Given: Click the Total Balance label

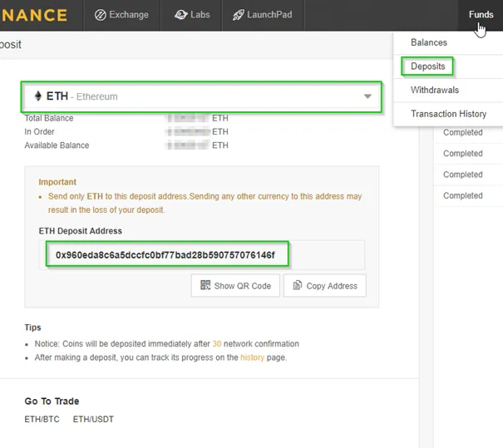Looking at the screenshot, I should click(x=49, y=118).
